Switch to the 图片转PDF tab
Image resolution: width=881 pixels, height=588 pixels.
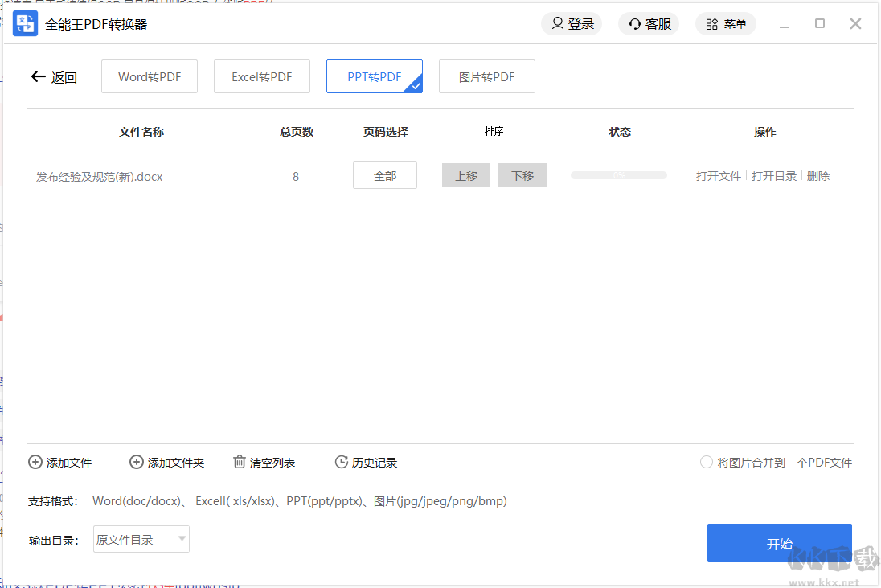click(486, 76)
